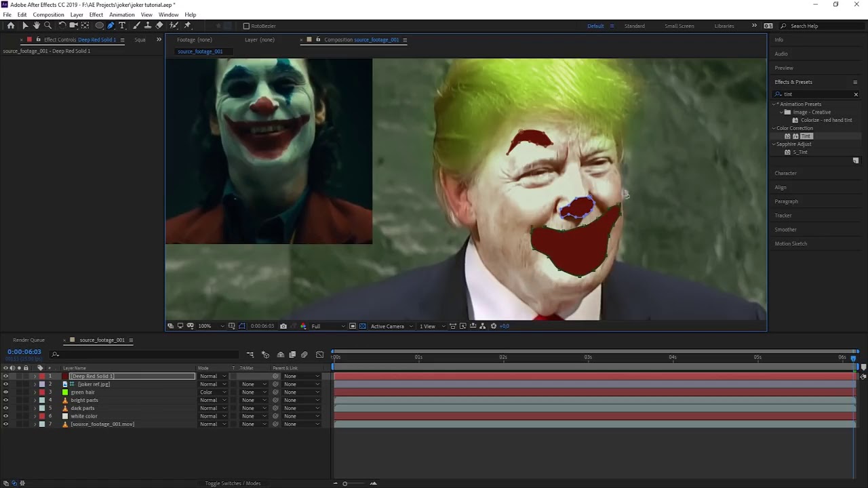Hide the bright parts layer
Image resolution: width=868 pixels, height=488 pixels.
[5, 400]
